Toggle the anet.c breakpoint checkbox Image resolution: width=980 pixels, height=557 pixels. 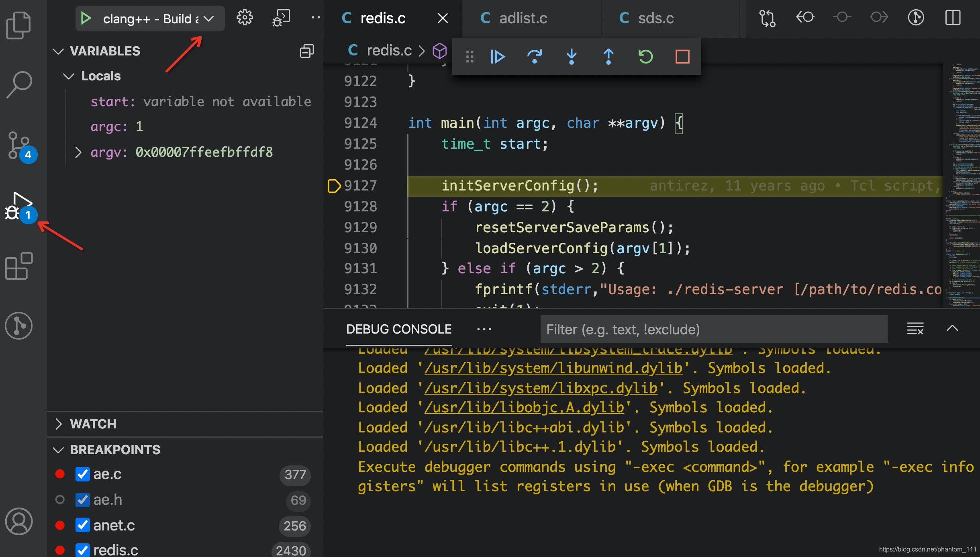coord(82,525)
